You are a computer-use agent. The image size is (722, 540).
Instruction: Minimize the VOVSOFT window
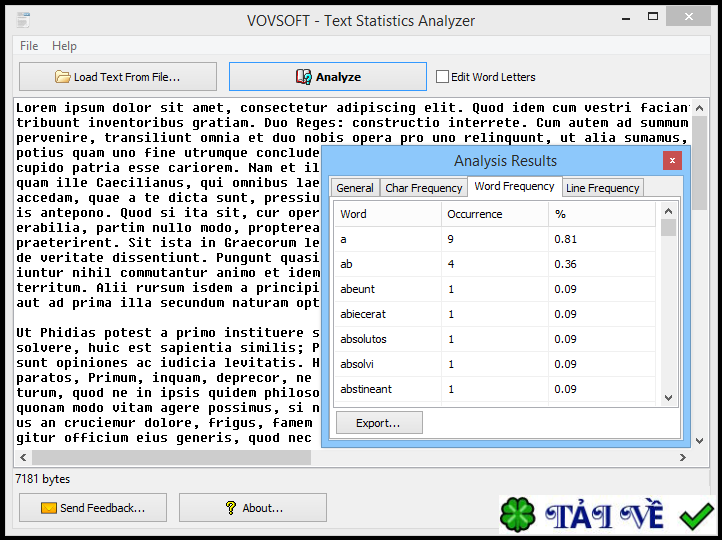[626, 18]
